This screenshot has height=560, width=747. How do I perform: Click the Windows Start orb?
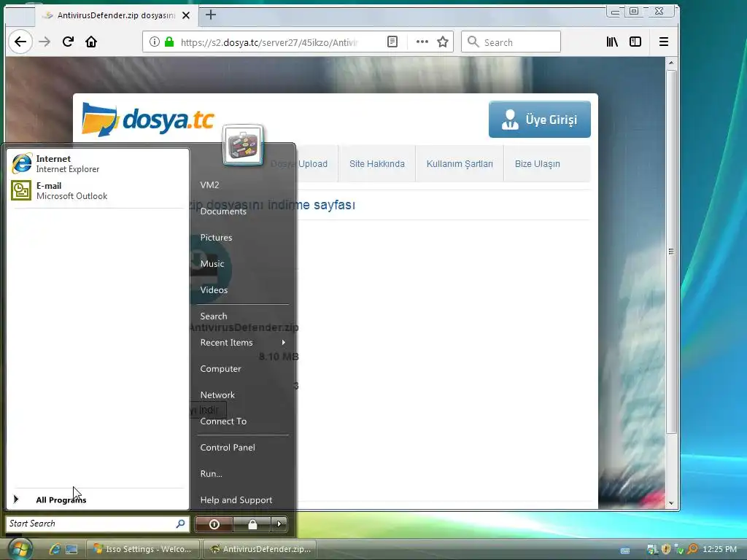(20, 548)
